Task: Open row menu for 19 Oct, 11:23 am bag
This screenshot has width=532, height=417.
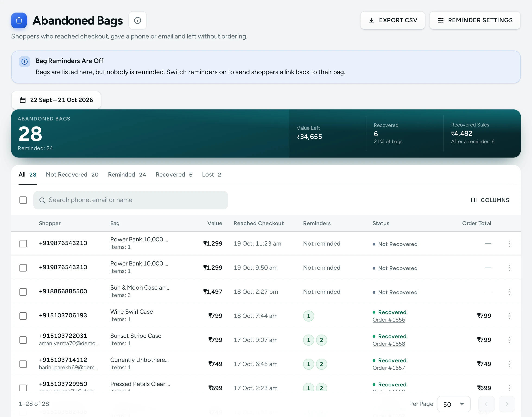Action: coord(510,244)
